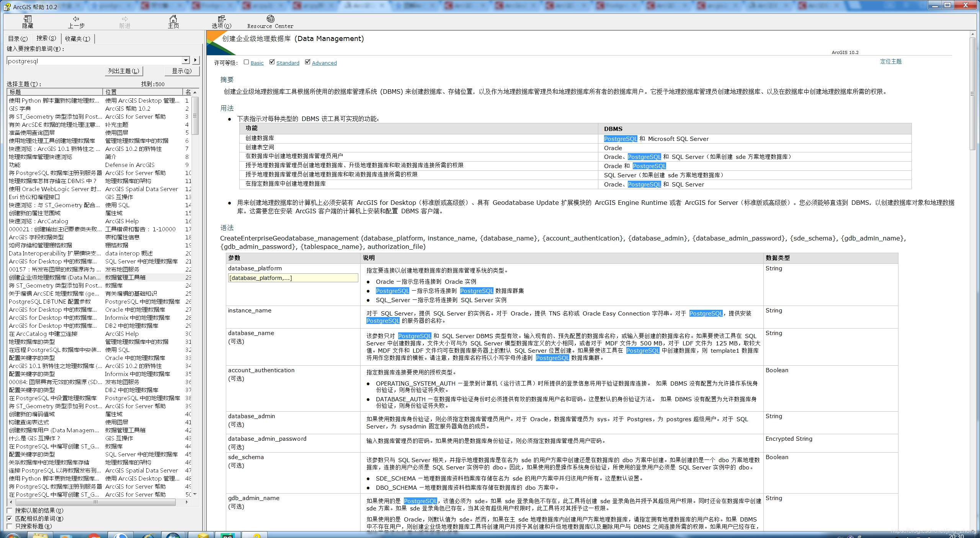Go back with 上一步 icon

pos(76,22)
